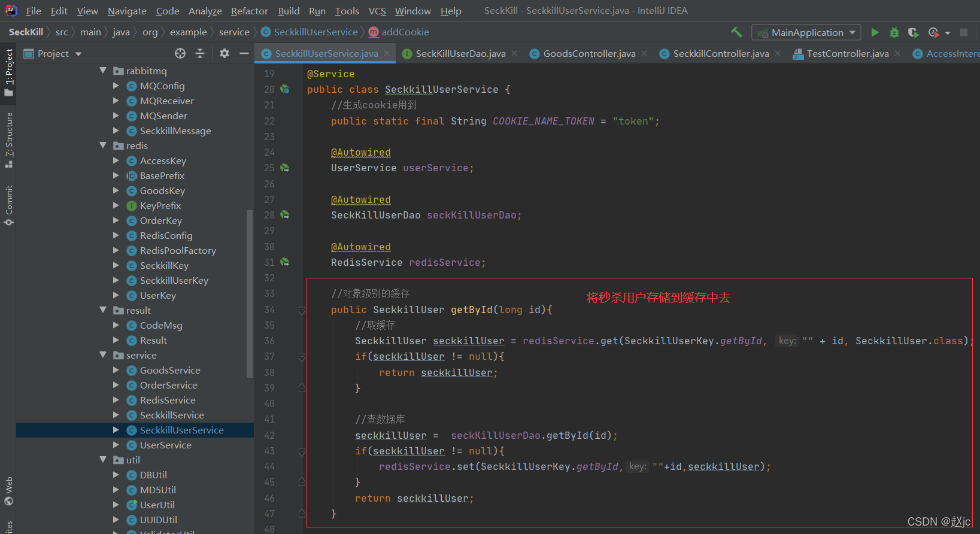The width and height of the screenshot is (980, 534).
Task: Open the Help menu
Action: click(451, 11)
